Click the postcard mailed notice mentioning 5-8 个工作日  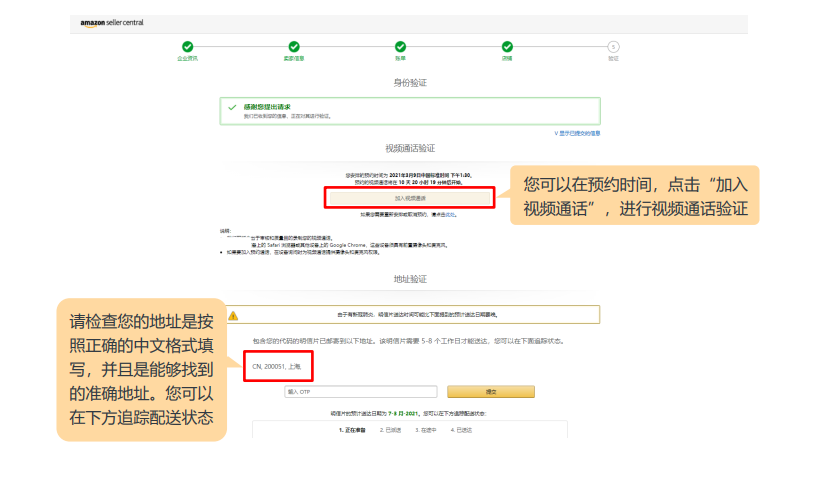pos(409,341)
